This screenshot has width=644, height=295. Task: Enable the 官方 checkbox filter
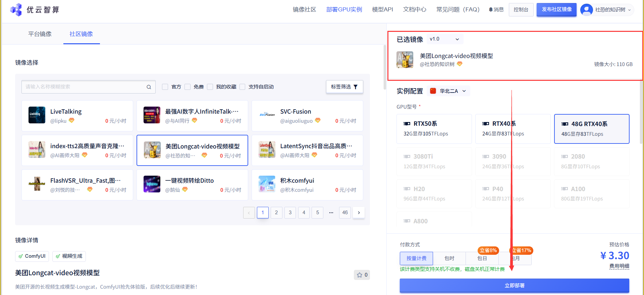165,87
